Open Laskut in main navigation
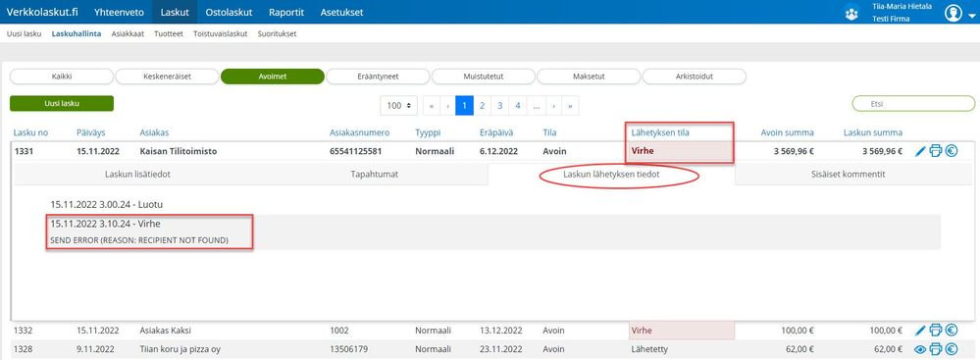Screen dimensions: 980x360 (x=175, y=12)
